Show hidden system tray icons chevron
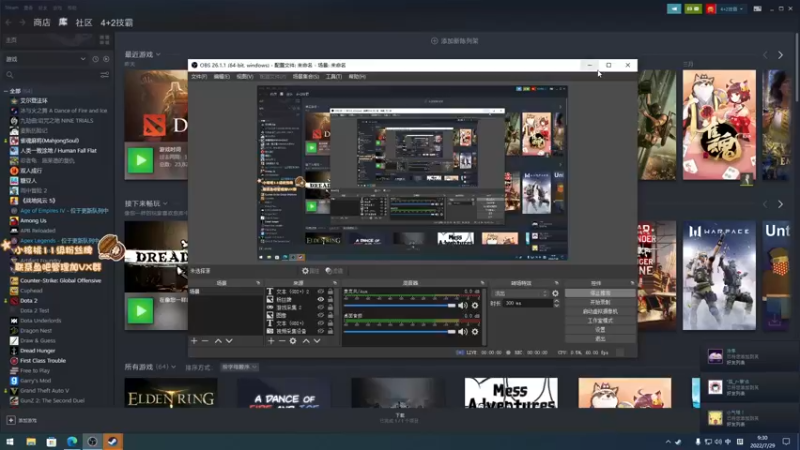Viewport: 800px width, 450px height. point(668,442)
